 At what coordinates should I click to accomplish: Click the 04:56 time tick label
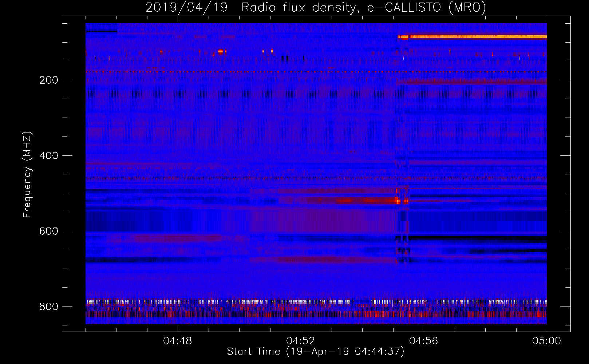(x=424, y=341)
